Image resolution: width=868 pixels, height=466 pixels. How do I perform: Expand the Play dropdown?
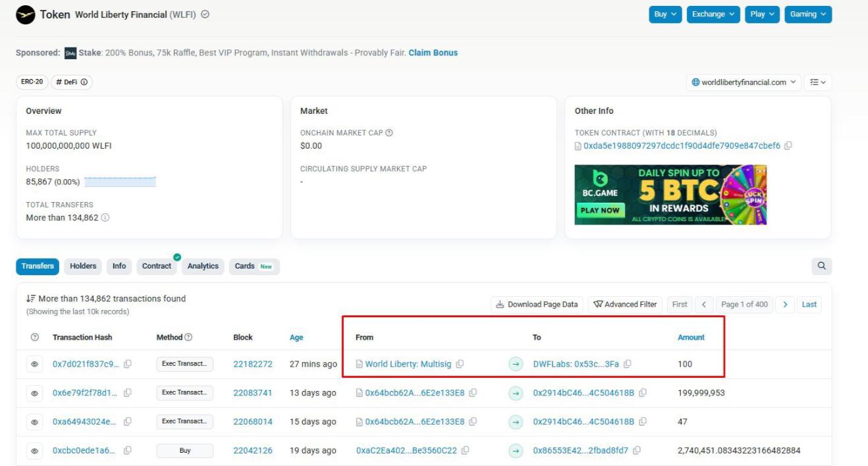point(763,14)
